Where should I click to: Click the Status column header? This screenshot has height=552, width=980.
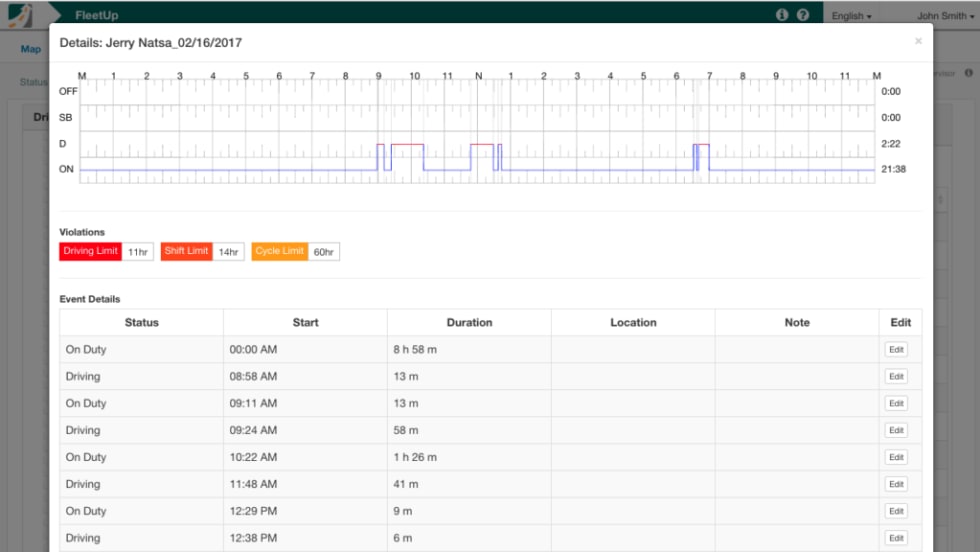(x=141, y=323)
